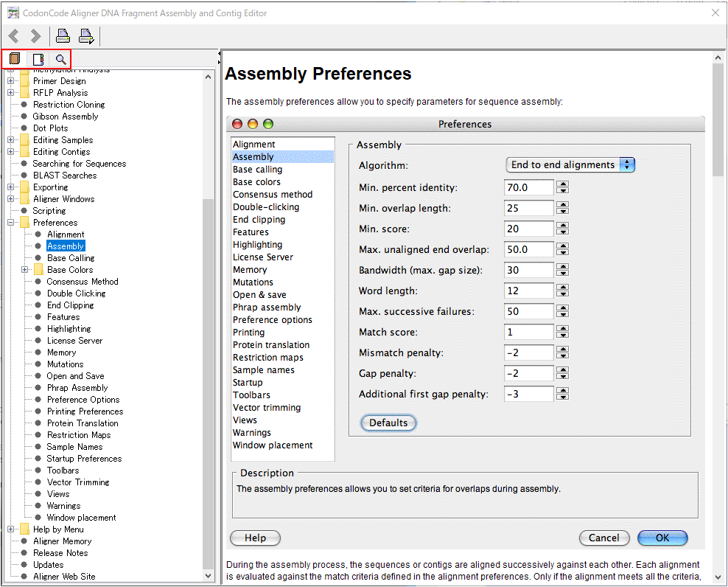Viewport: 728px width, 587px height.
Task: Switch to the Table of Contents tab
Action: 15,59
